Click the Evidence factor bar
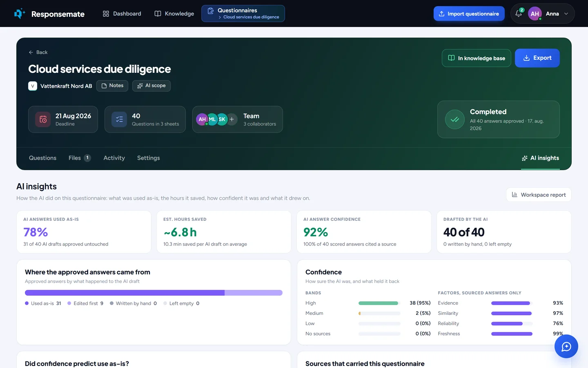 click(x=512, y=303)
